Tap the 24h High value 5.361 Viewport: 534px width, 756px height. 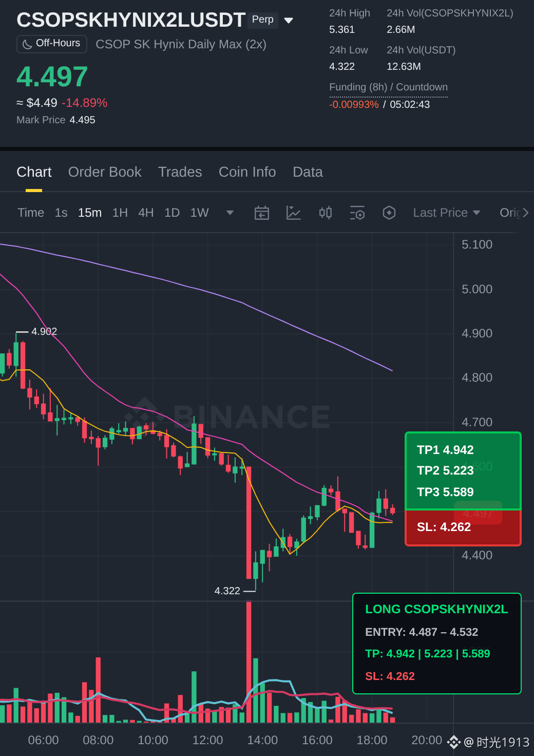(342, 29)
